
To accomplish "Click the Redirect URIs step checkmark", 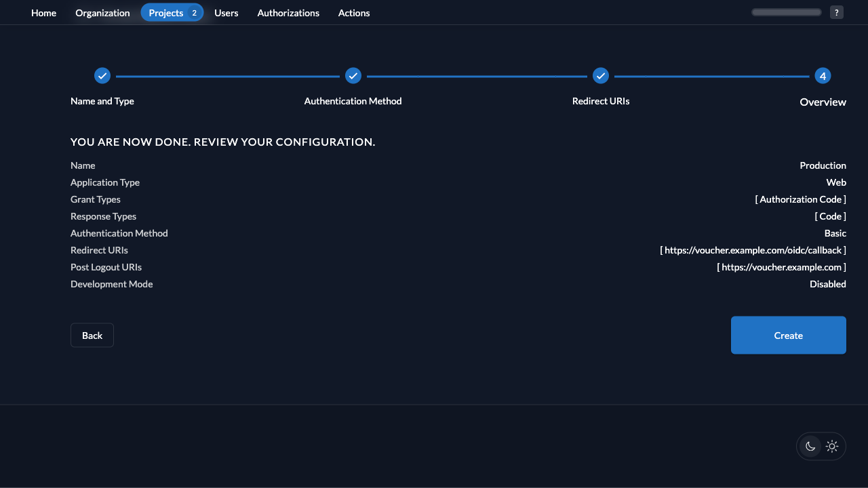I will (x=601, y=76).
